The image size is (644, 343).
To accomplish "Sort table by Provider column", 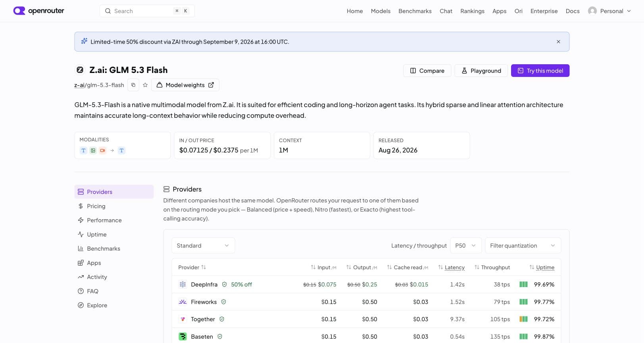I will (x=192, y=267).
